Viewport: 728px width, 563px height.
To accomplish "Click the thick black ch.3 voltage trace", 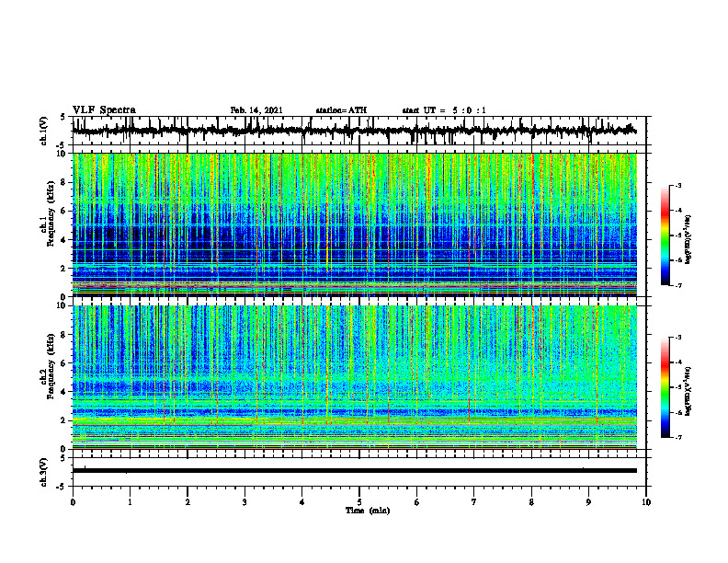I will pos(354,471).
